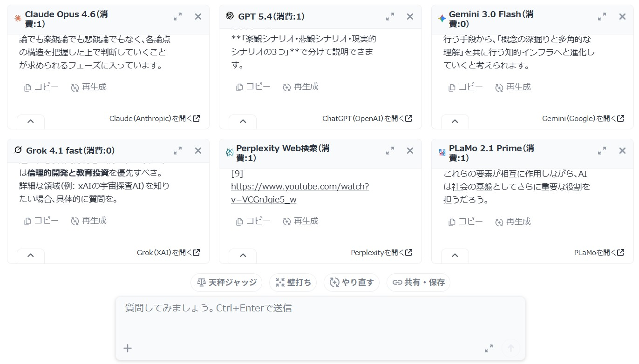Open the Perplexityを開く external link
This screenshot has height=364, width=639.
pos(382,253)
